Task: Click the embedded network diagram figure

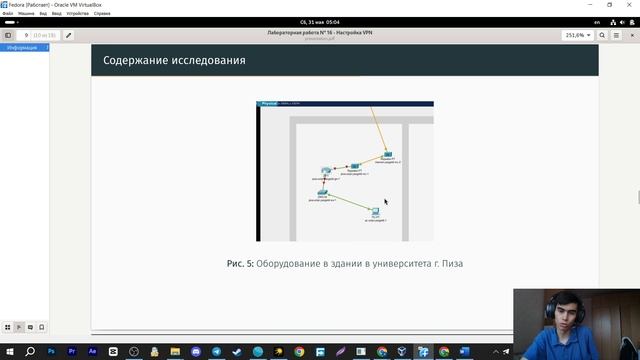Action: (x=345, y=171)
